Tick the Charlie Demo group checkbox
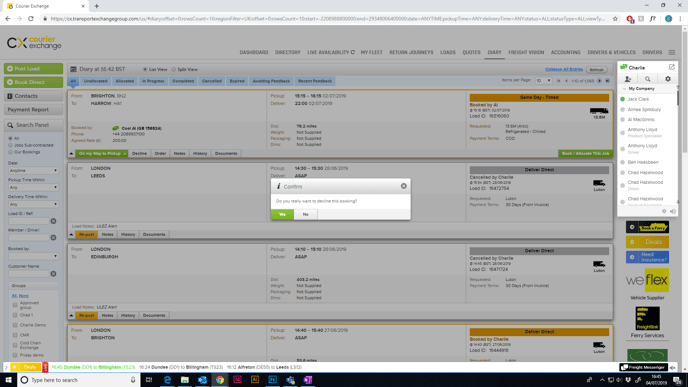This screenshot has height=387, width=688. coord(15,325)
